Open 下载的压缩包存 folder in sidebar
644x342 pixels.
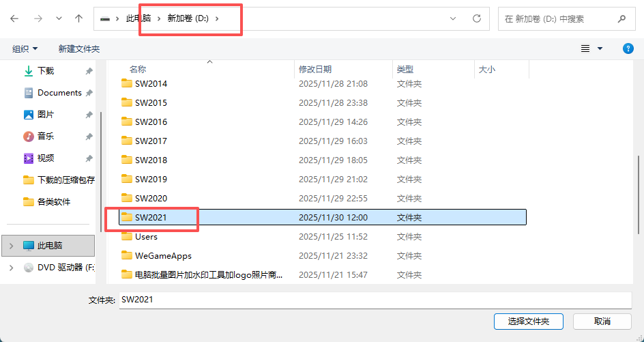(x=59, y=180)
